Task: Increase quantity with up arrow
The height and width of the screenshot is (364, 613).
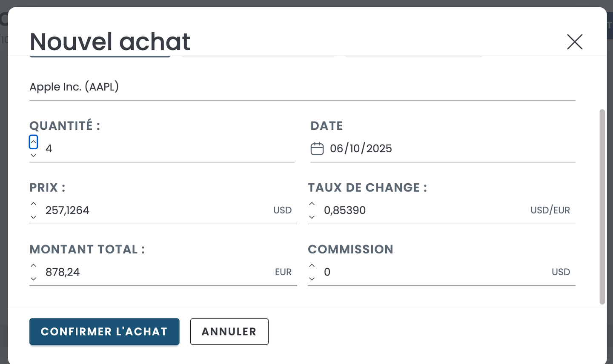Action: point(34,142)
